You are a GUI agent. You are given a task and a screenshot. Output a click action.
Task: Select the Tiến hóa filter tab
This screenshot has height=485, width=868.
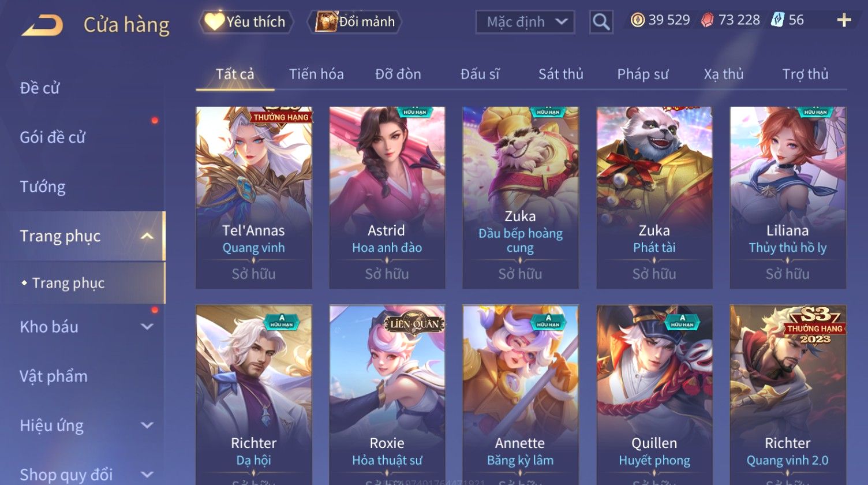click(316, 74)
